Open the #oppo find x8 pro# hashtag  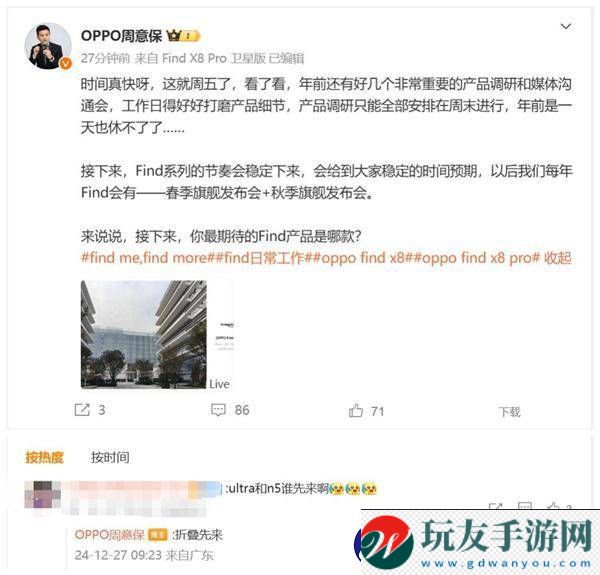[x=477, y=258]
